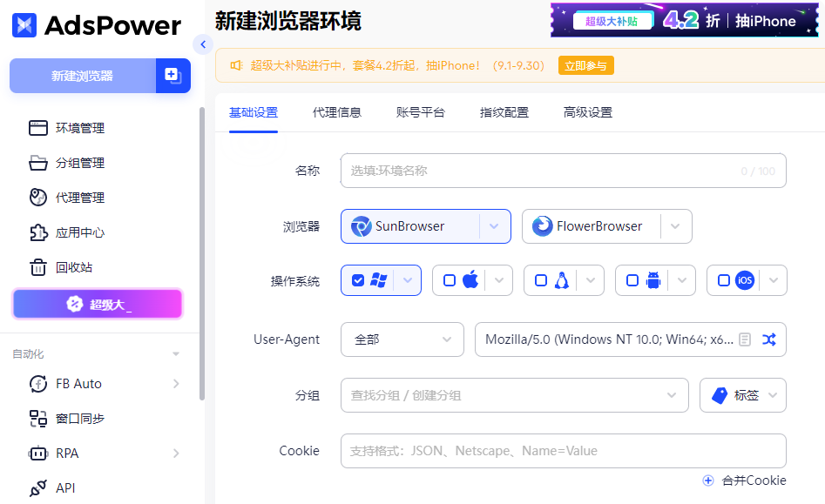This screenshot has height=504, width=825.
Task: Click 合并Cookie plus icon
Action: coord(708,480)
